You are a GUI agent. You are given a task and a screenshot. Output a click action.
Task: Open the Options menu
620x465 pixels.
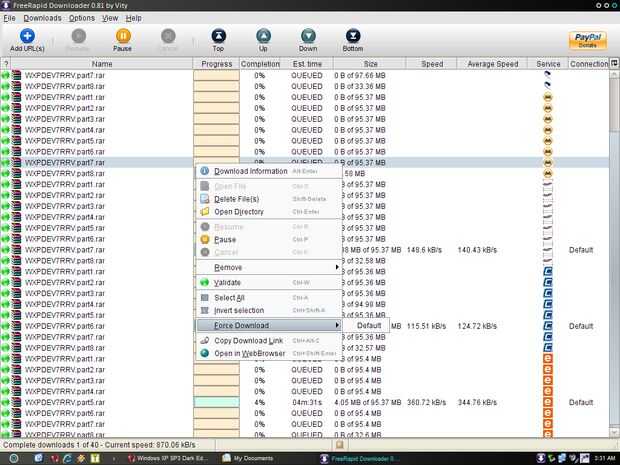point(82,18)
